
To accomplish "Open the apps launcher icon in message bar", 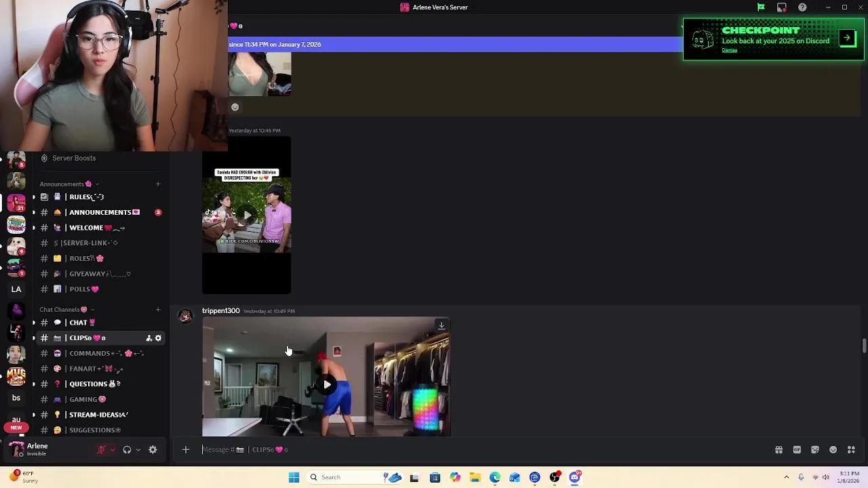I will click(x=852, y=449).
